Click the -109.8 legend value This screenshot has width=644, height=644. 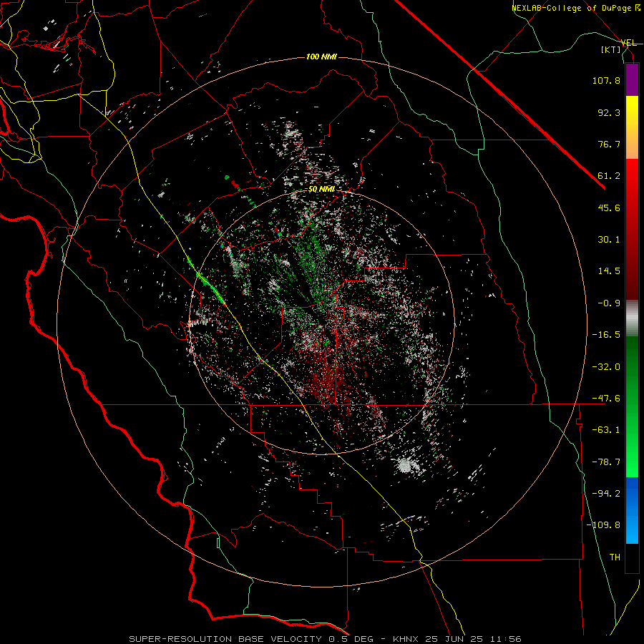[x=603, y=525]
